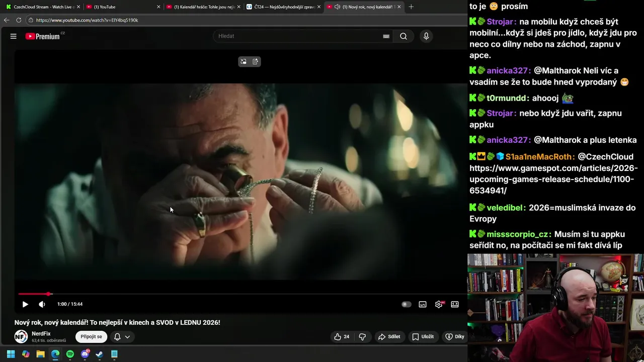
Task: Toggle the autoplay switch
Action: point(406,304)
